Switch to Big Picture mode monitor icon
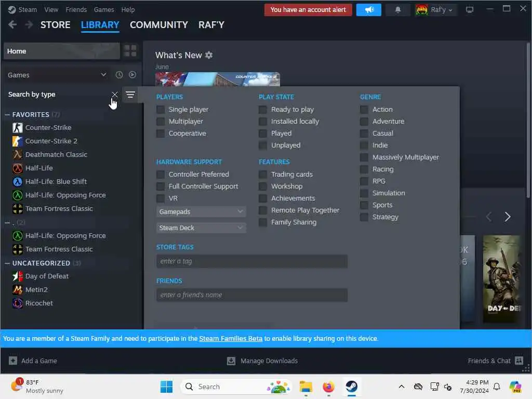Image resolution: width=532 pixels, height=399 pixels. tap(470, 10)
